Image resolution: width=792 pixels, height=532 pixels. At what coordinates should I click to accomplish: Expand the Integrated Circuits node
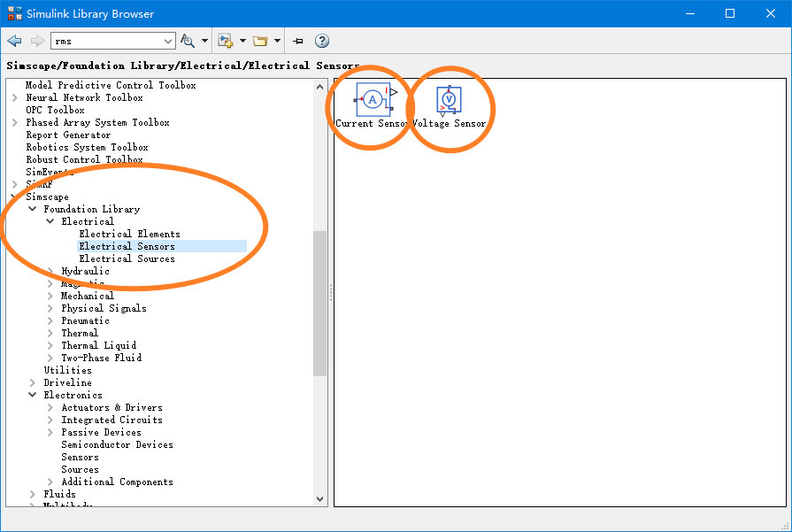[50, 420]
